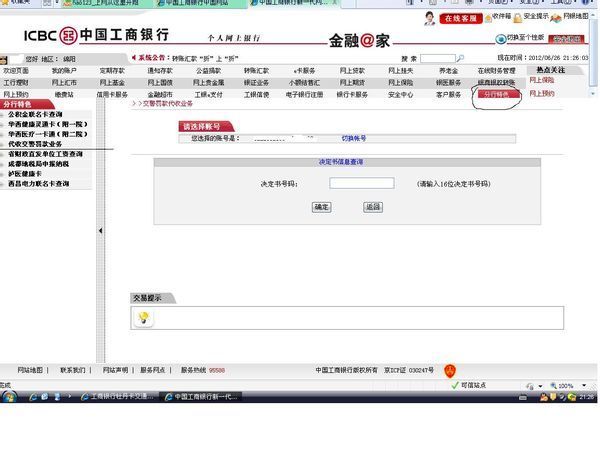Select the 网上国债 menu item
This screenshot has width=600, height=450.
pos(160,83)
